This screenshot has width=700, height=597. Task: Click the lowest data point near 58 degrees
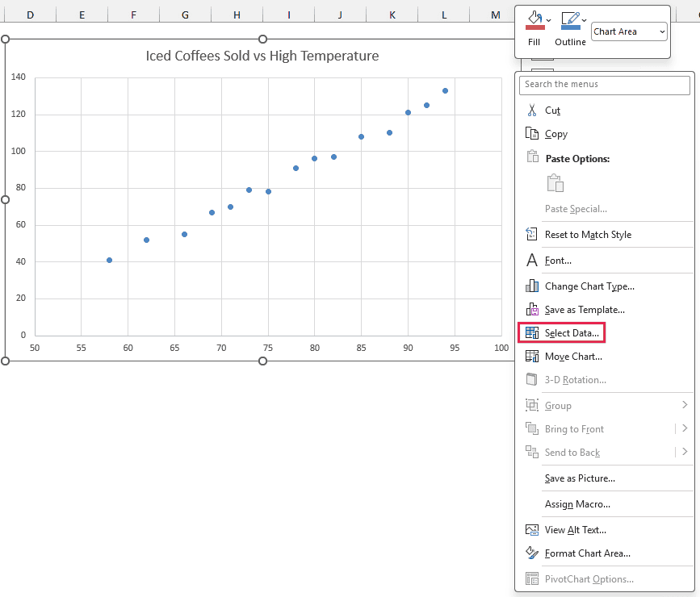pos(109,260)
